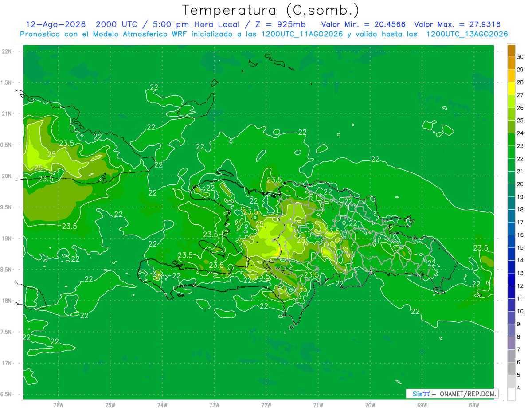Select the forecast date "12-Ago-2026"
The width and height of the screenshot is (532, 411).
[x=55, y=24]
